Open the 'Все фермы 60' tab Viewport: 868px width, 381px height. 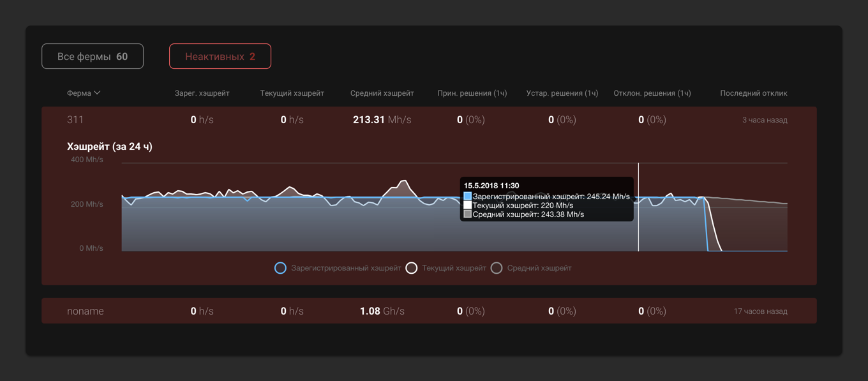click(x=93, y=56)
